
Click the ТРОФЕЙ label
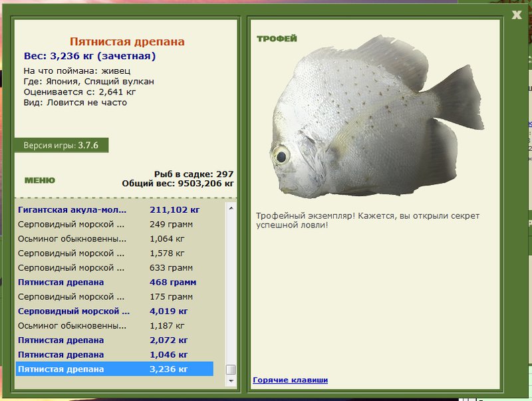click(x=277, y=39)
